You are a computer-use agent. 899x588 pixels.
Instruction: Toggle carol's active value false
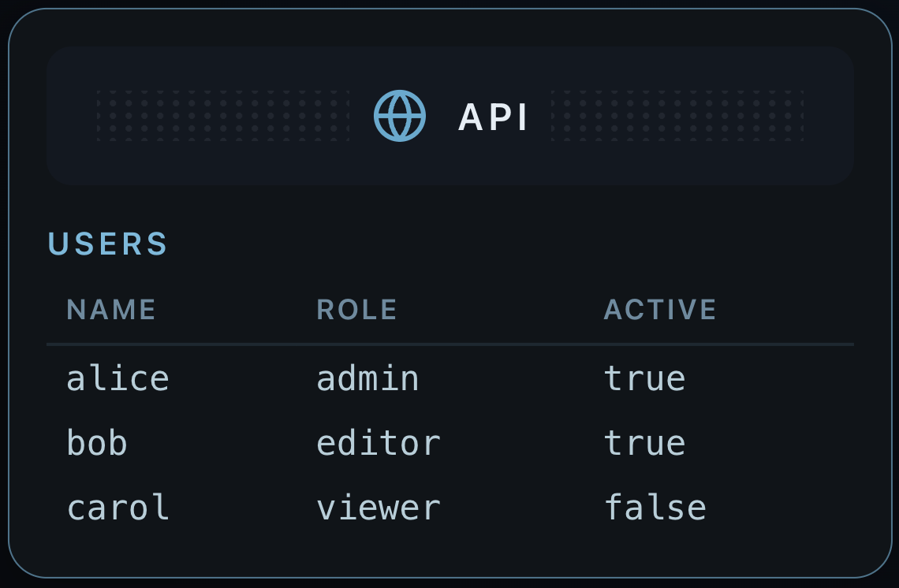point(655,508)
